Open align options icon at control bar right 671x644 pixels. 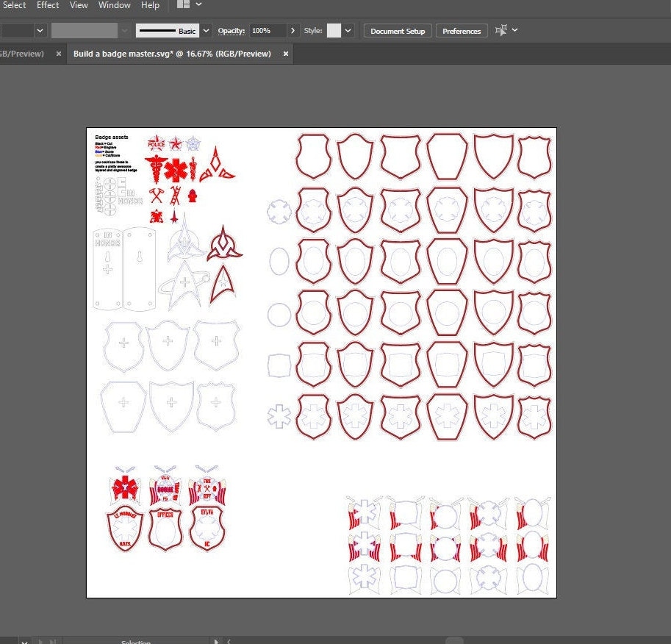click(x=501, y=30)
